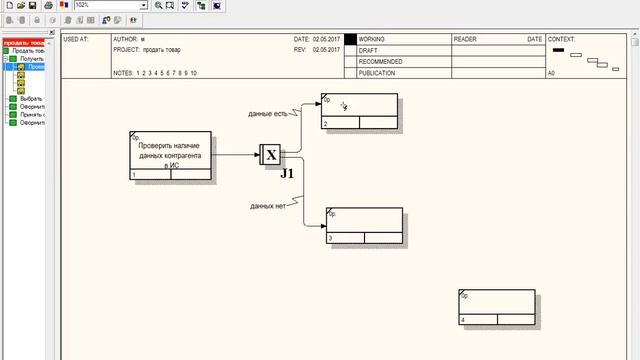Open the arrow next to the red model title
The image size is (640, 360).
[49, 43]
